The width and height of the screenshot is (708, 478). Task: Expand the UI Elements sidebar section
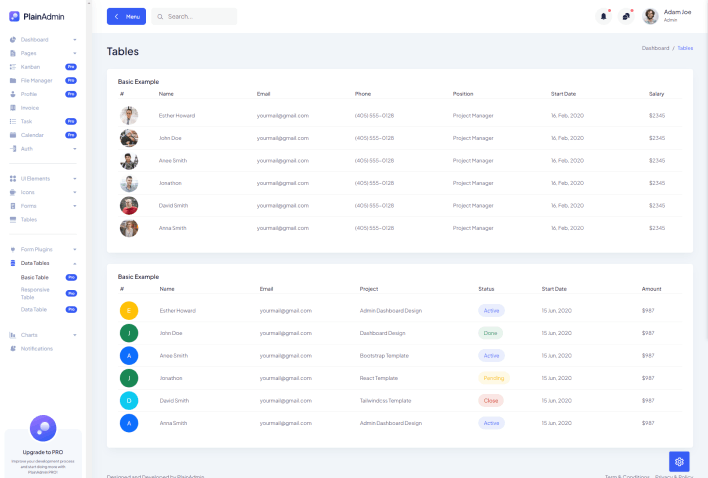pyautogui.click(x=42, y=178)
